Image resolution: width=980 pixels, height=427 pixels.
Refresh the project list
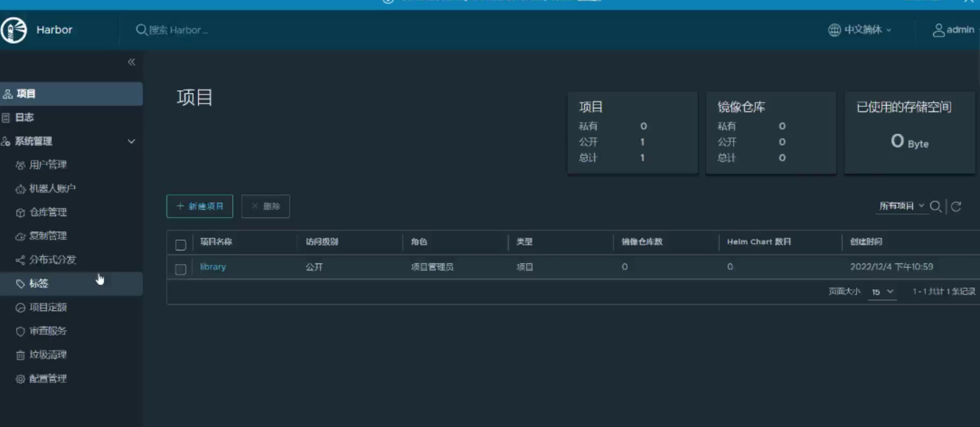pos(956,207)
